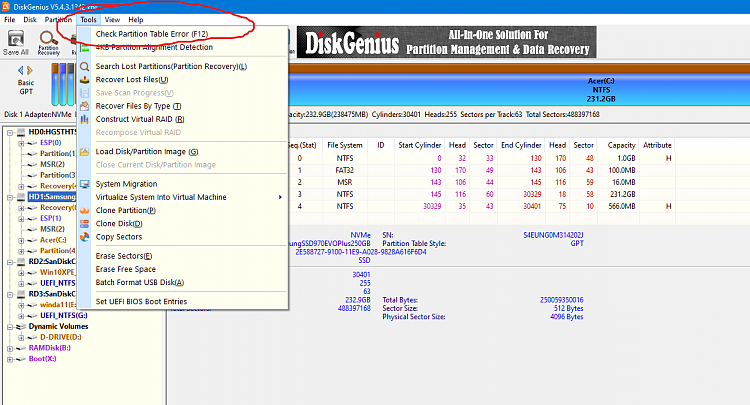Viewport: 750px width, 405px height.
Task: Click the DiskGenius banner logo
Action: tap(447, 42)
